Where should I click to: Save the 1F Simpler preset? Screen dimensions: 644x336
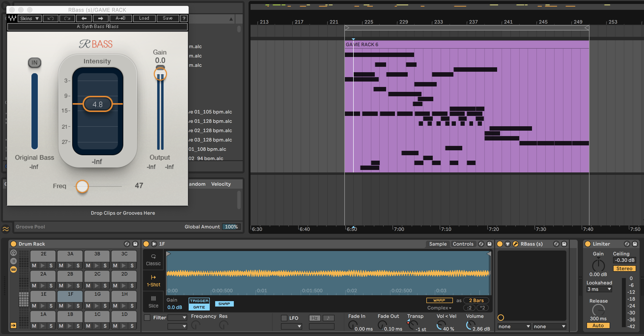click(489, 244)
